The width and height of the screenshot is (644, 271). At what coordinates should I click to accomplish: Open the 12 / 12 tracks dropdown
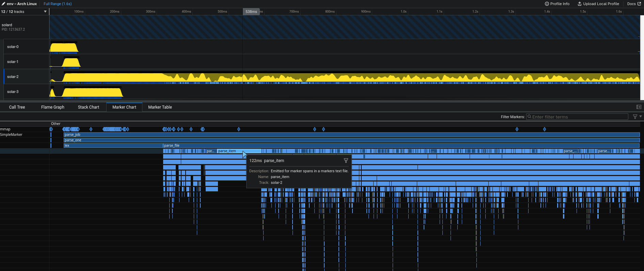pos(24,12)
